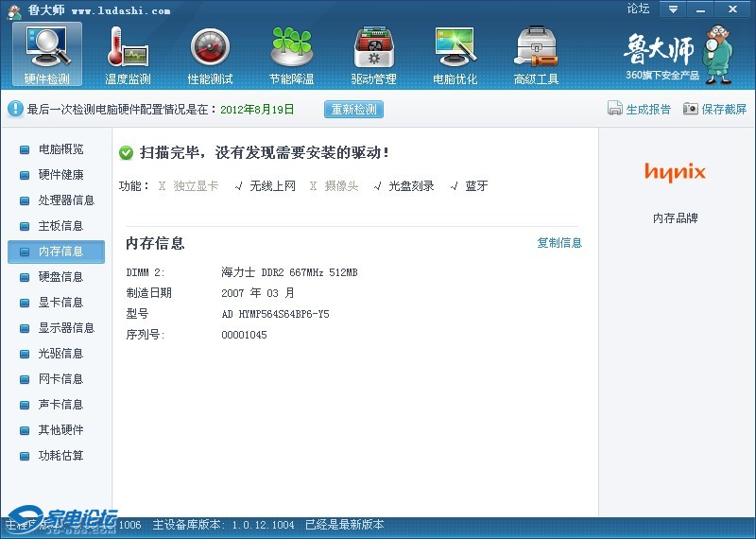Select 其他硬件 in the sidebar

pyautogui.click(x=60, y=430)
